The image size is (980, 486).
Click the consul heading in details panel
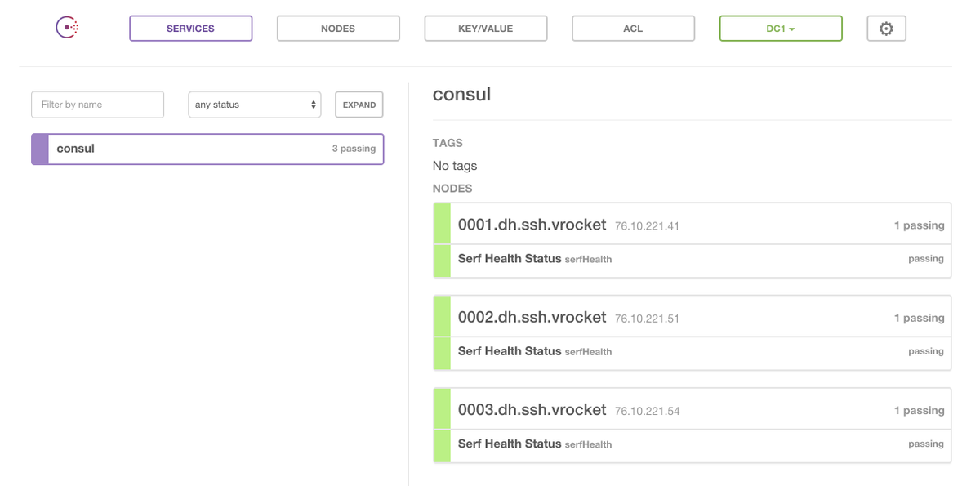[461, 94]
